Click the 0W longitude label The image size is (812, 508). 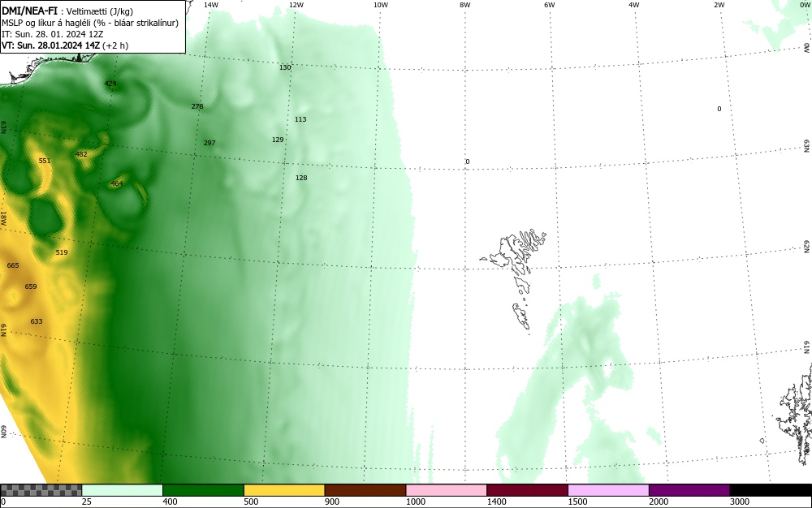(x=804, y=5)
